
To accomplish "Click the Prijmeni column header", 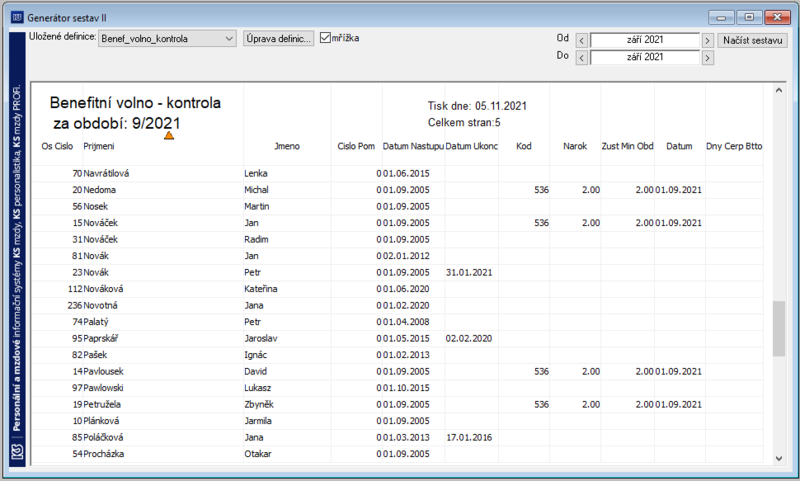I will pyautogui.click(x=99, y=146).
